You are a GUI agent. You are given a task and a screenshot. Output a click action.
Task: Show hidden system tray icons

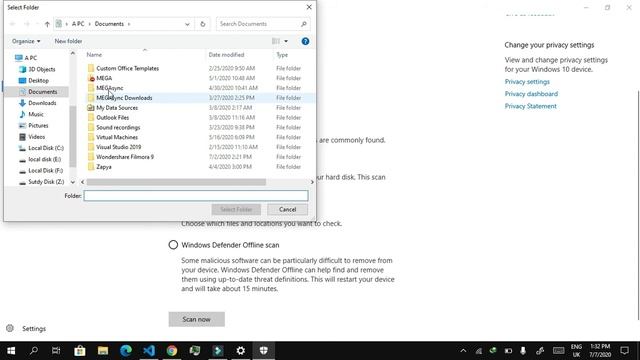coord(463,351)
